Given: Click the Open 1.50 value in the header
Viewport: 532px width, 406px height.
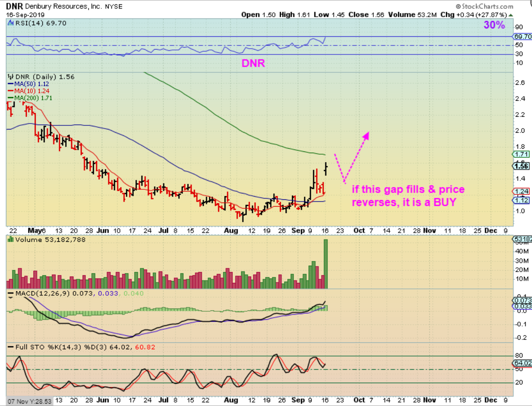Looking at the screenshot, I should point(258,15).
